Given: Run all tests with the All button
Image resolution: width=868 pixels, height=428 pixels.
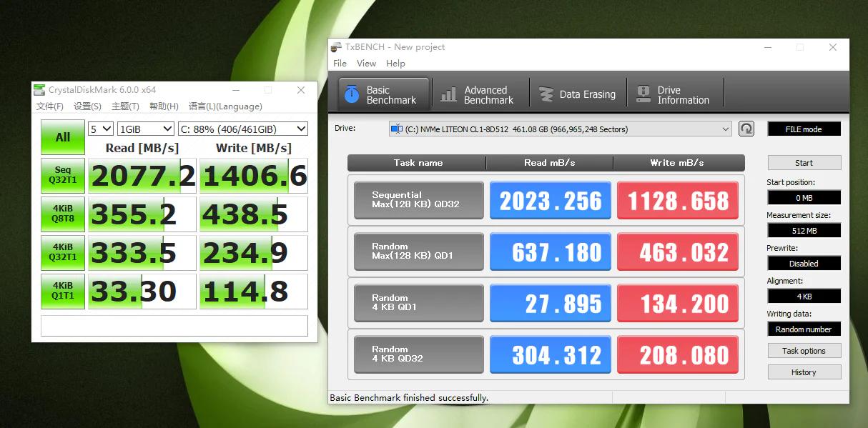Looking at the screenshot, I should (63, 137).
